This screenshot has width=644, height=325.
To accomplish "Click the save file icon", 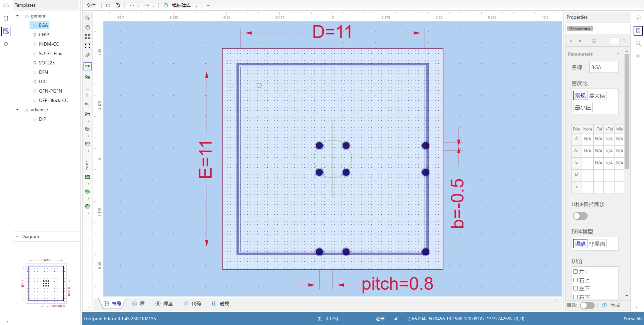I will click(x=118, y=5).
